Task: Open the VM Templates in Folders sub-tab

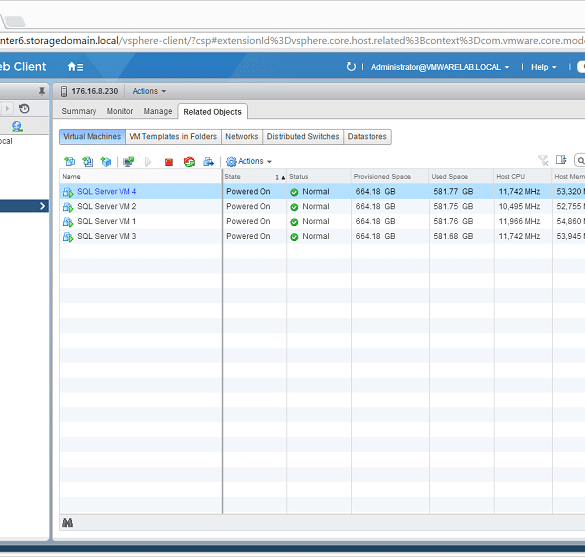Action: click(x=173, y=137)
